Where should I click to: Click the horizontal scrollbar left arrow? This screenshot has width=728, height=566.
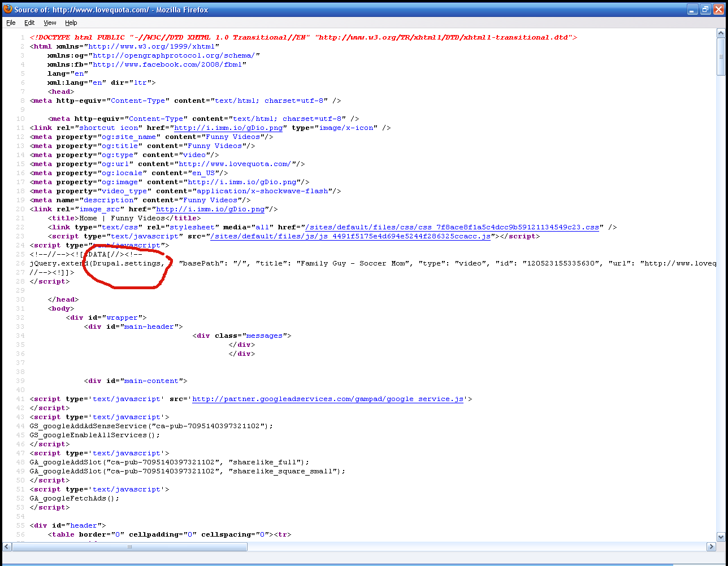7,547
